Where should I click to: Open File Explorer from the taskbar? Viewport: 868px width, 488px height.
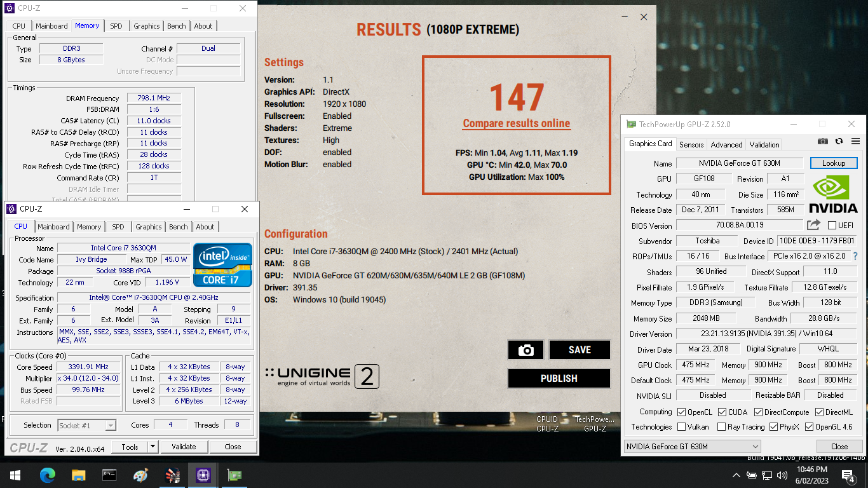pos(78,475)
